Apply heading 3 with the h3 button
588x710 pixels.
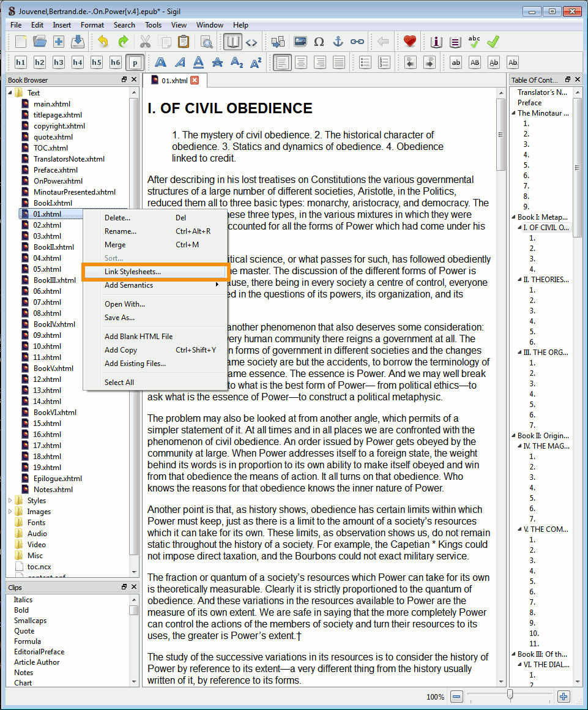coord(58,62)
